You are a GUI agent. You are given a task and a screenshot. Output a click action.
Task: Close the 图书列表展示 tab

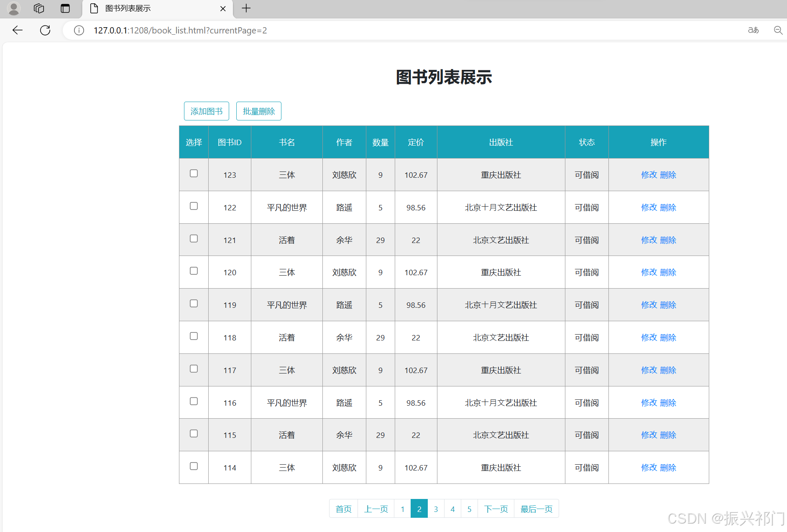click(x=223, y=8)
